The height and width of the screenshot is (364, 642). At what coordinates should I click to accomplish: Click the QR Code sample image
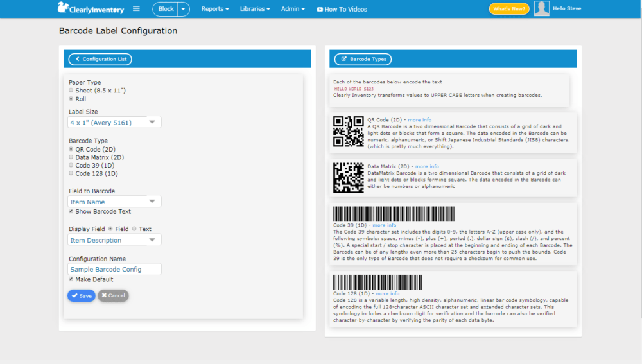[x=349, y=132]
